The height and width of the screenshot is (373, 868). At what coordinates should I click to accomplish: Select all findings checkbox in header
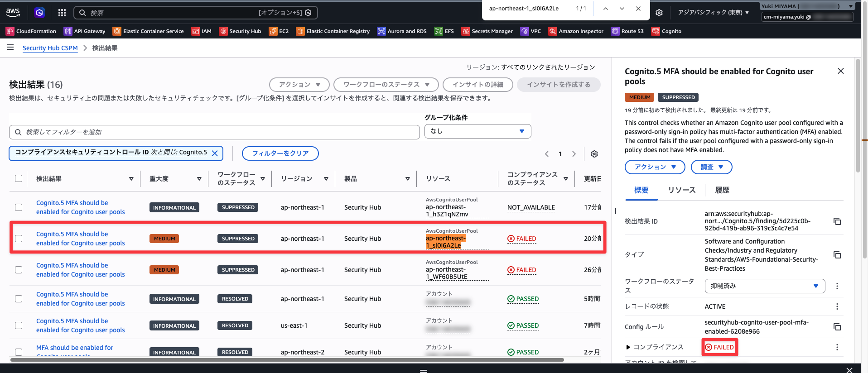(x=19, y=178)
